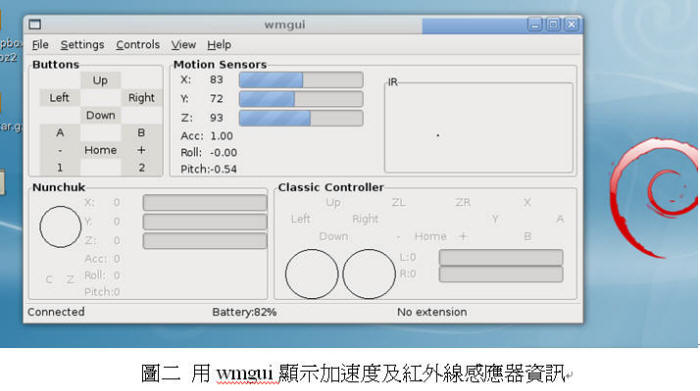Viewport: 700px width, 391px height.
Task: Click the Nunchuk C button label
Action: 49,280
